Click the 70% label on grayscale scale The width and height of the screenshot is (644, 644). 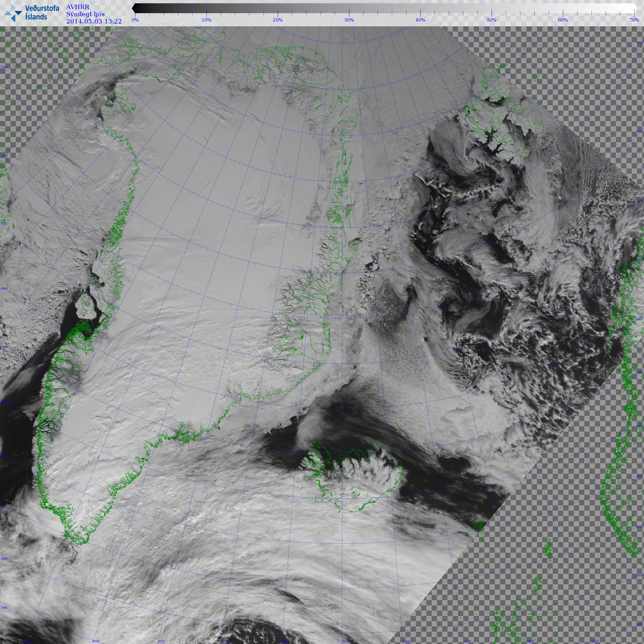click(x=634, y=20)
